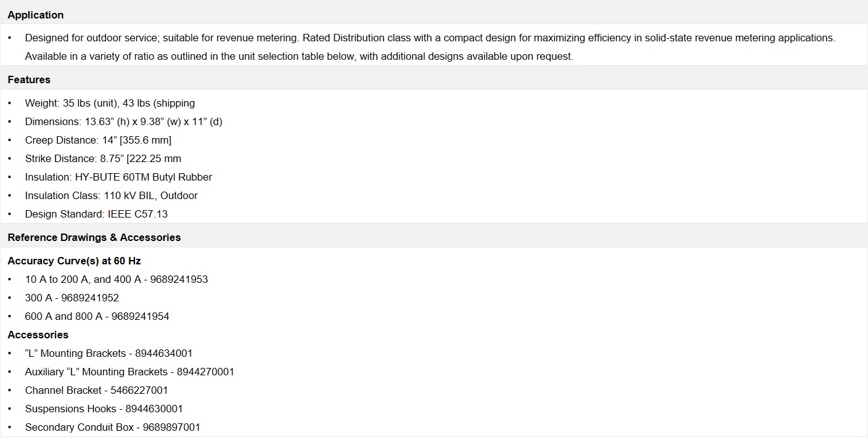Click the Secondary Conduit Box 9689897001 entry
This screenshot has width=868, height=440.
[x=112, y=427]
